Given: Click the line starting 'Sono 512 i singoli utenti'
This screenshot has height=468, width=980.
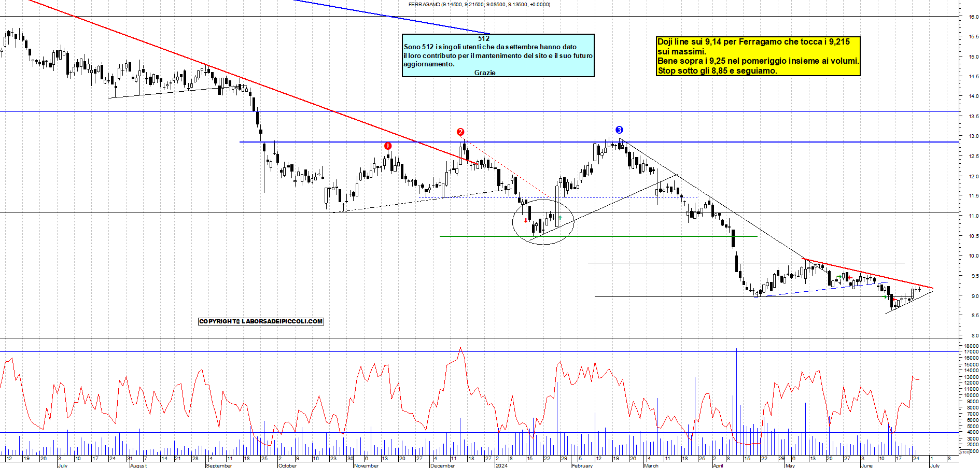Looking at the screenshot, I should [x=490, y=47].
